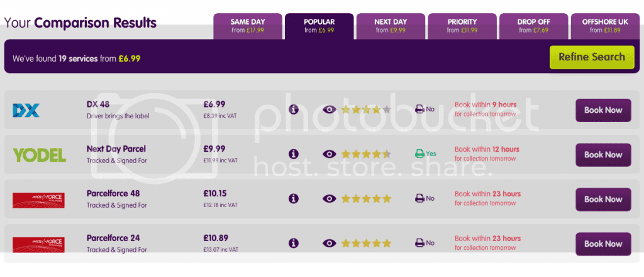Open the info icon on Parcelforce 48 row

click(293, 198)
